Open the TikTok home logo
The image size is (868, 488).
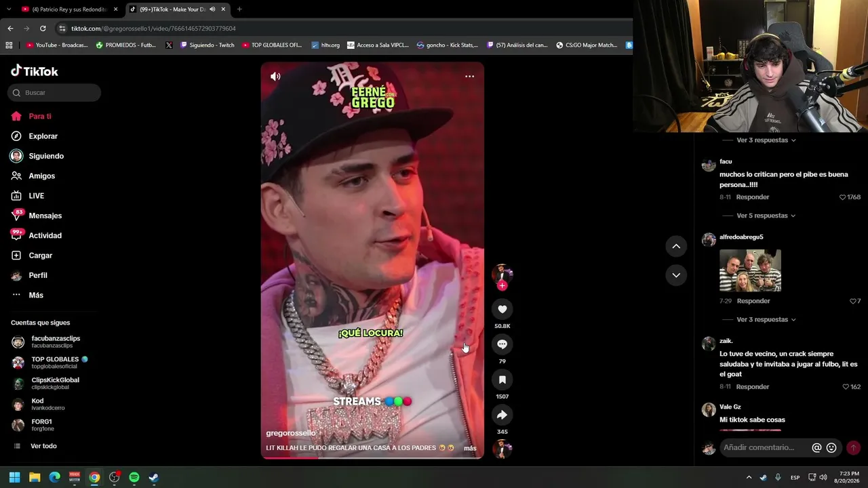click(x=35, y=71)
